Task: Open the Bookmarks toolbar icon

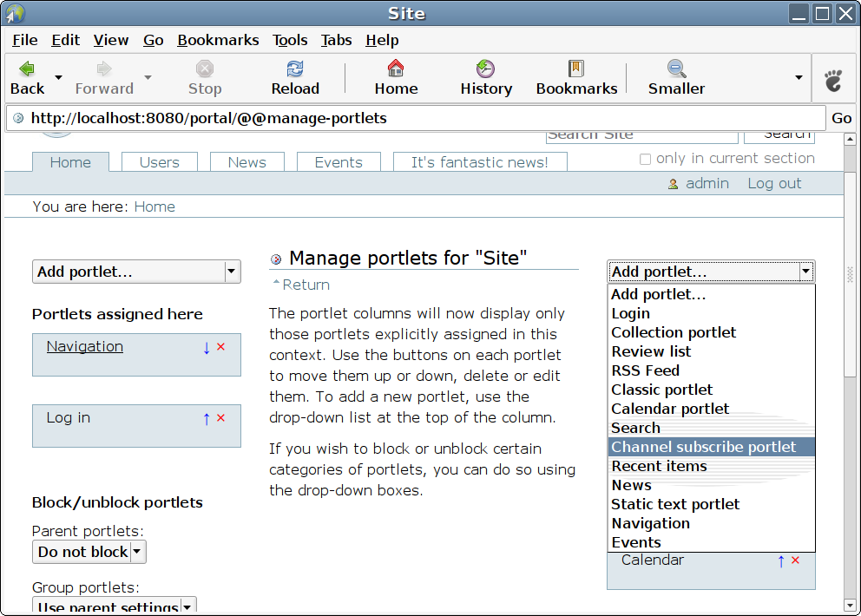Action: point(576,69)
